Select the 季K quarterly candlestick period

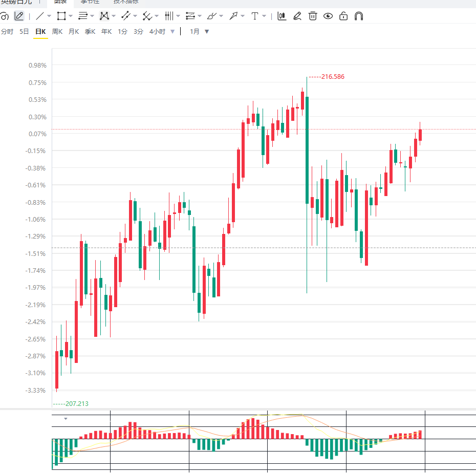90,32
